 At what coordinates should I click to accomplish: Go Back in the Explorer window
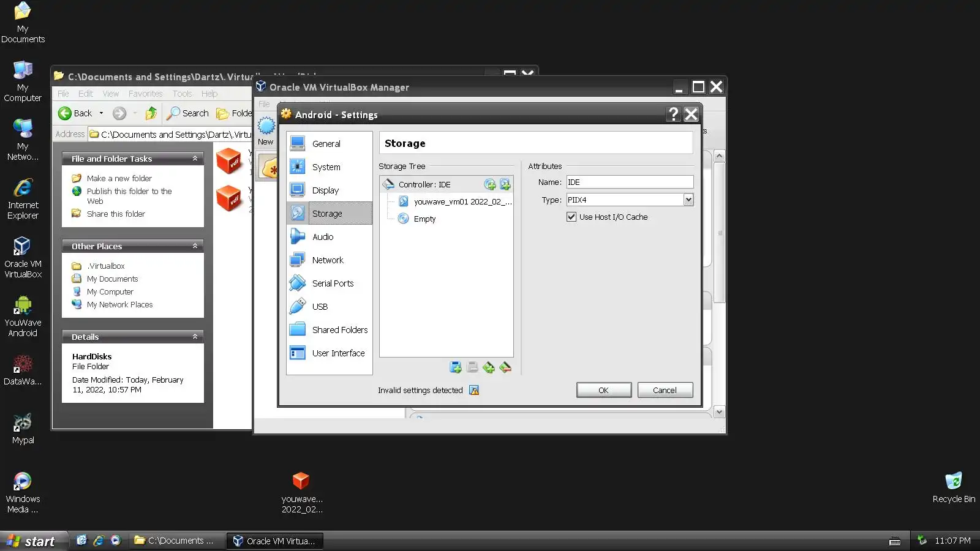click(75, 113)
